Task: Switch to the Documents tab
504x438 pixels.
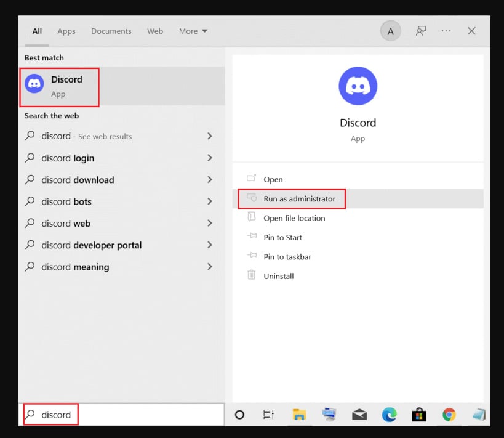Action: click(x=111, y=31)
